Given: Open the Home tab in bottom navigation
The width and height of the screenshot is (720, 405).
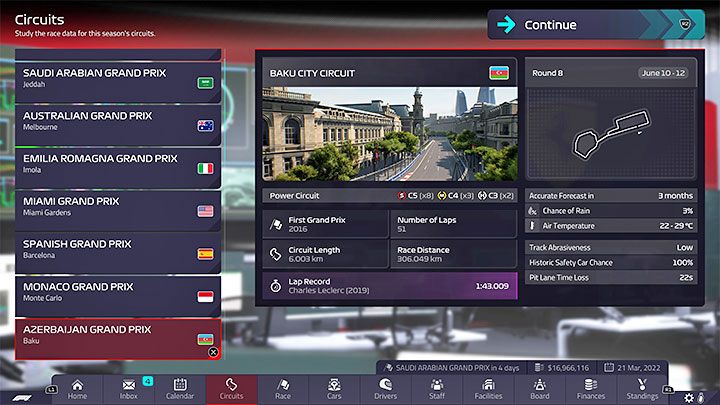Looking at the screenshot, I should 76,389.
